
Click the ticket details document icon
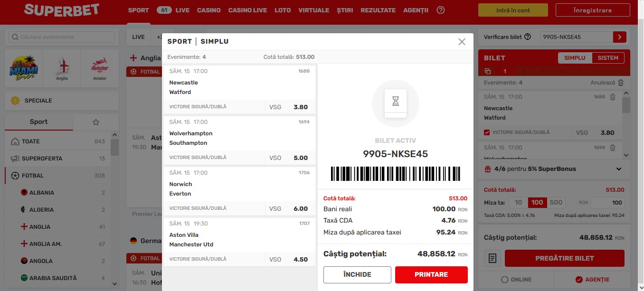tap(492, 259)
